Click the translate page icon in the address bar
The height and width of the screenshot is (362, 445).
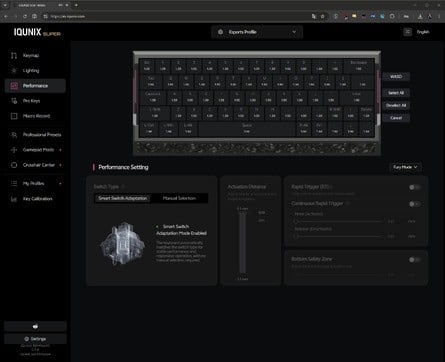pyautogui.click(x=313, y=16)
